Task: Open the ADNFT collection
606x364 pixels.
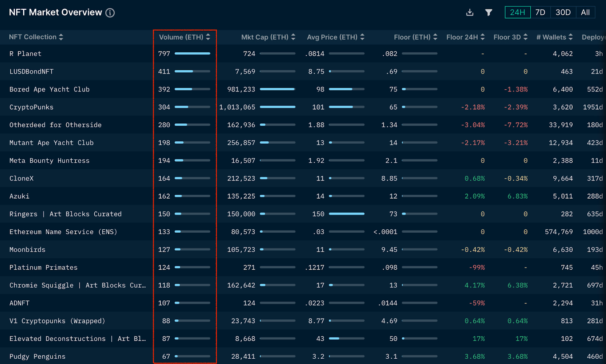Action: 19,303
